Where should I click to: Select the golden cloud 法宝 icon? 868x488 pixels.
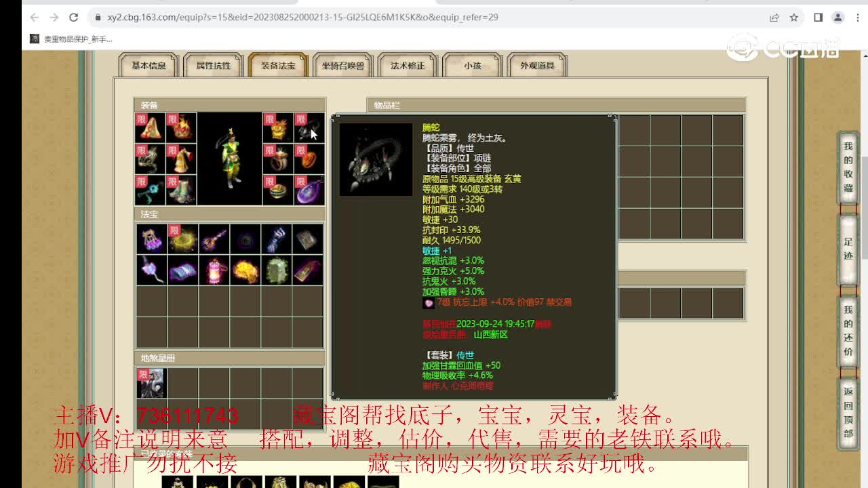pos(245,270)
